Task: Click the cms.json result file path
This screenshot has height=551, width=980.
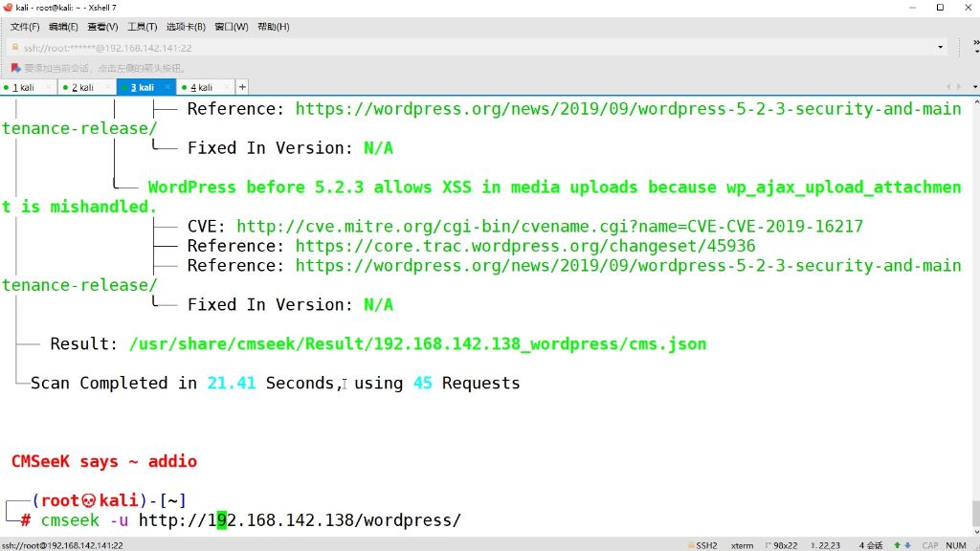Action: (x=417, y=344)
